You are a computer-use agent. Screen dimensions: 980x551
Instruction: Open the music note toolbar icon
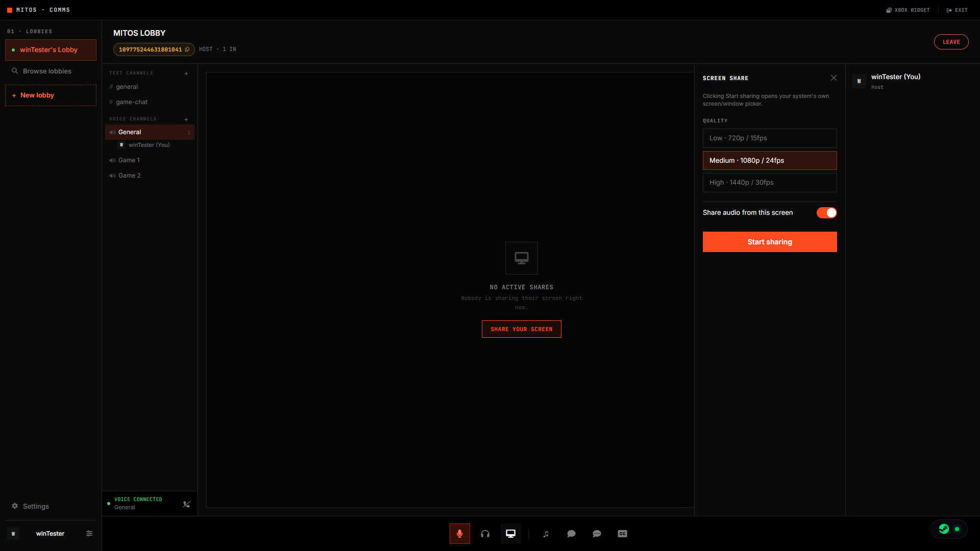click(x=546, y=534)
